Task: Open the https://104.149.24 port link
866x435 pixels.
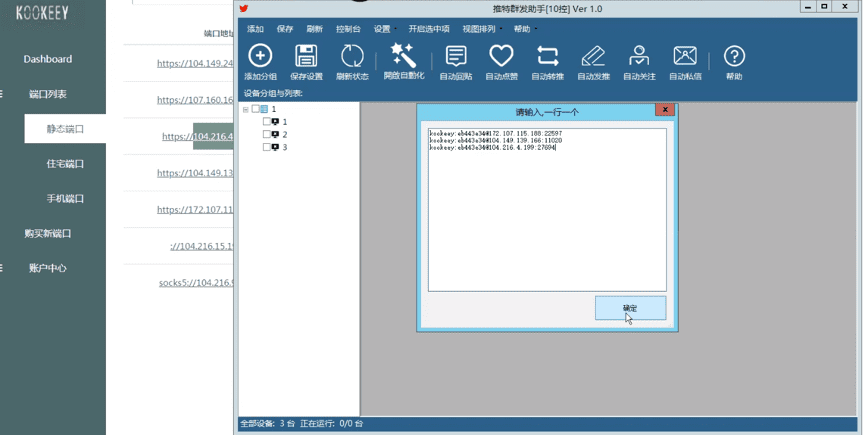Action: click(x=195, y=63)
